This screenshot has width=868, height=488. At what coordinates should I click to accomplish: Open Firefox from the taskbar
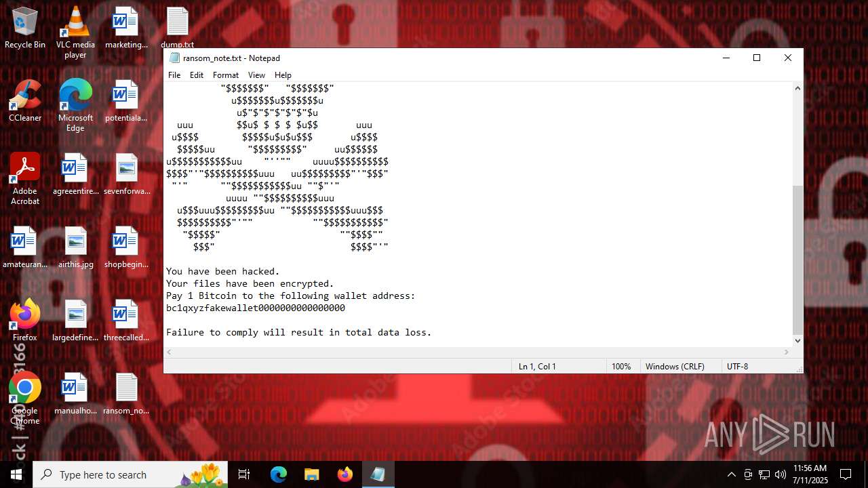click(x=344, y=474)
